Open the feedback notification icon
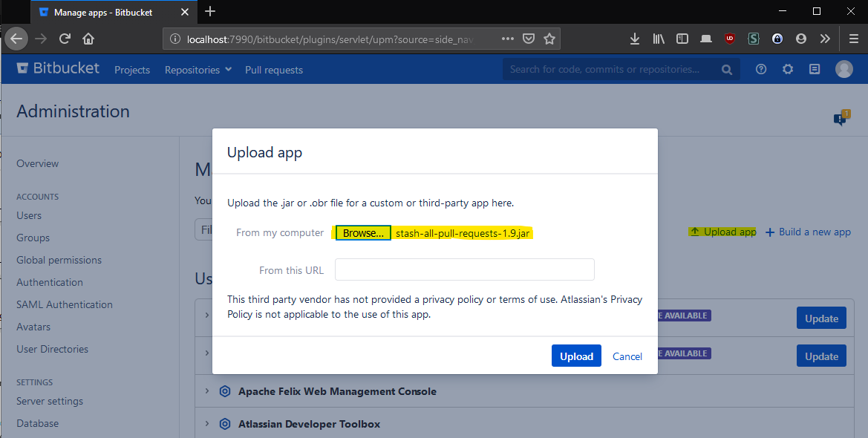This screenshot has height=438, width=868. [841, 117]
